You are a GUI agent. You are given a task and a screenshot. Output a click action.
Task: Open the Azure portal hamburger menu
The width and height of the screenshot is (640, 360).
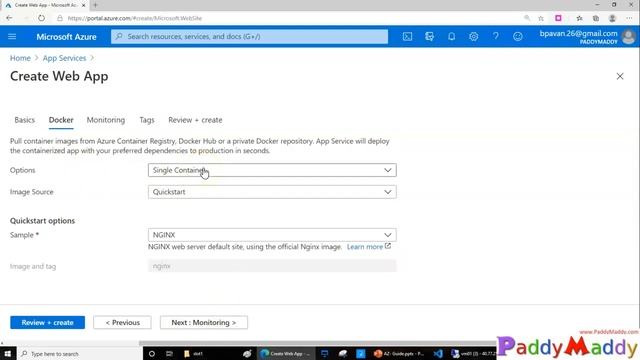point(12,36)
